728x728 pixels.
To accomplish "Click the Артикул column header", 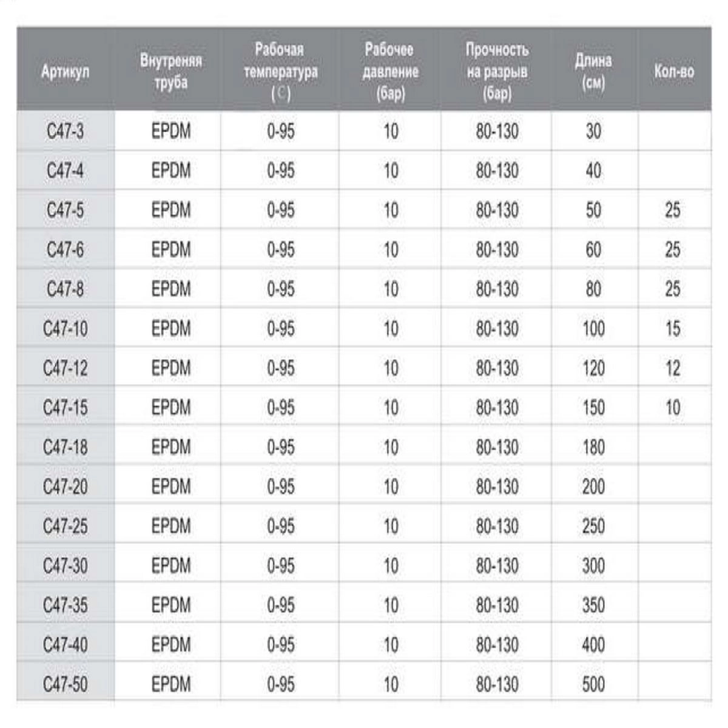I will [66, 71].
